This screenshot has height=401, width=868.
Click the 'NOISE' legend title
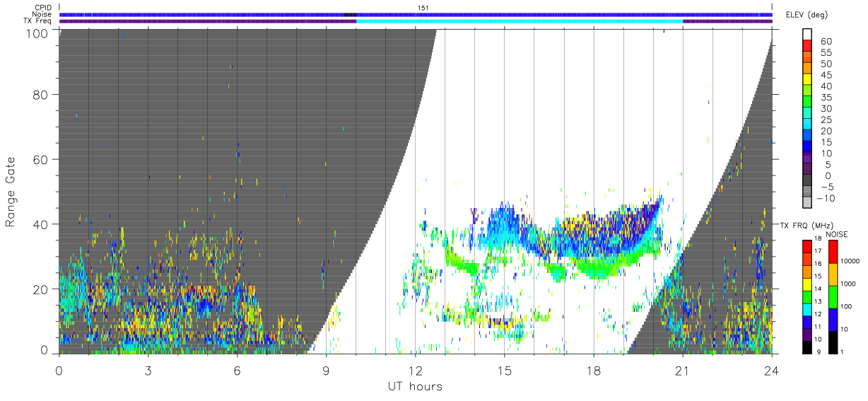836,234
